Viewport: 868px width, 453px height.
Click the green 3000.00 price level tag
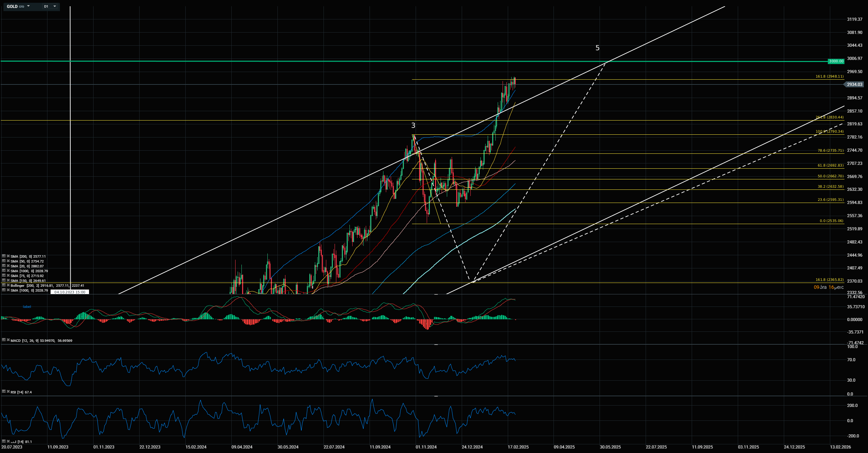pyautogui.click(x=836, y=61)
